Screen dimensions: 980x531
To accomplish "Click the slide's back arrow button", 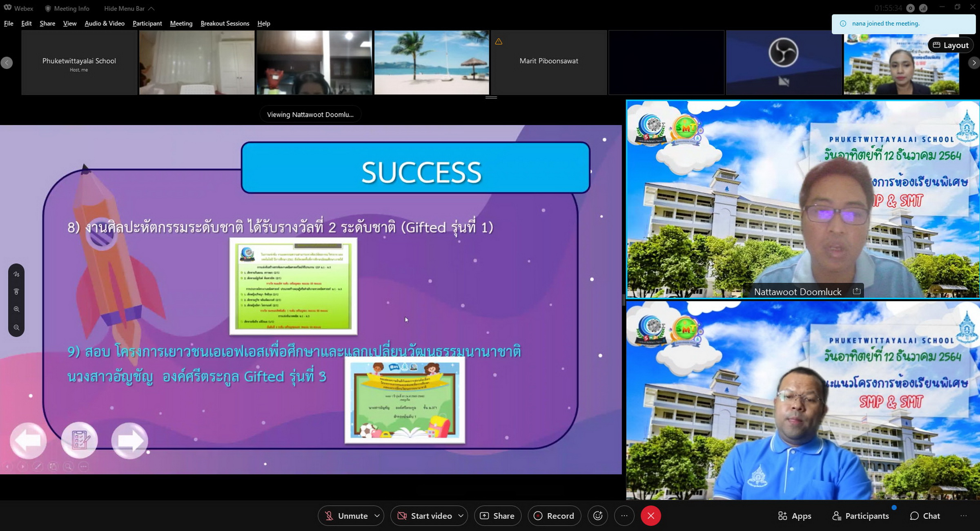I will click(x=28, y=440).
